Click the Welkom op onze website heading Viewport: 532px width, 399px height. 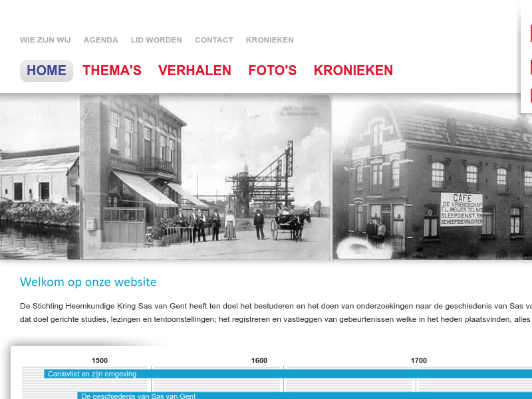click(x=88, y=282)
